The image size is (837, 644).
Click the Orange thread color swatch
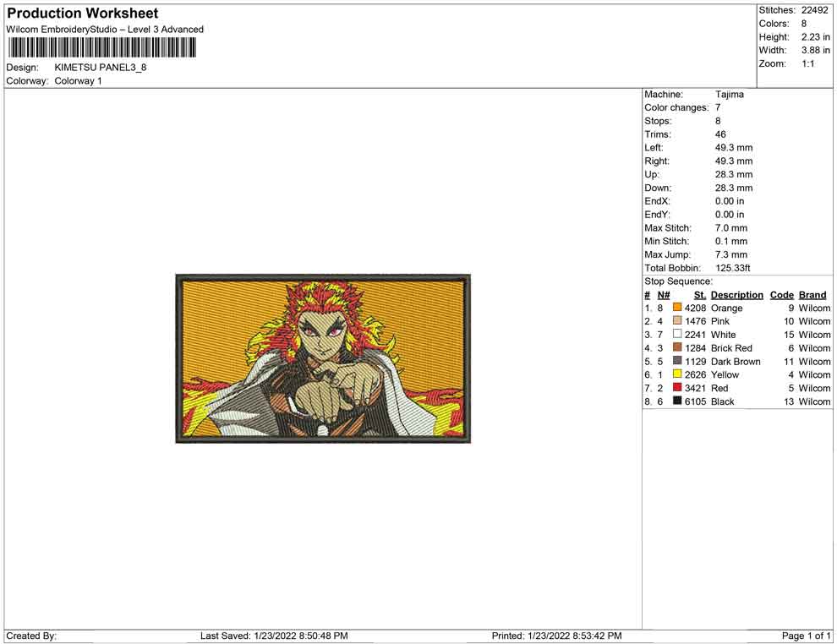pos(677,308)
